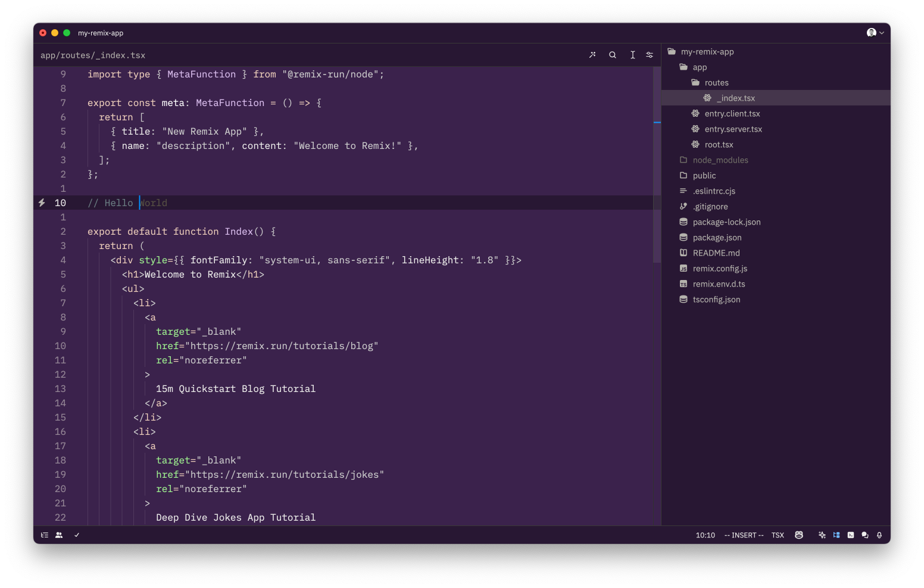This screenshot has height=588, width=924.
Task: Open the user avatar dropdown menu
Action: pyautogui.click(x=875, y=33)
